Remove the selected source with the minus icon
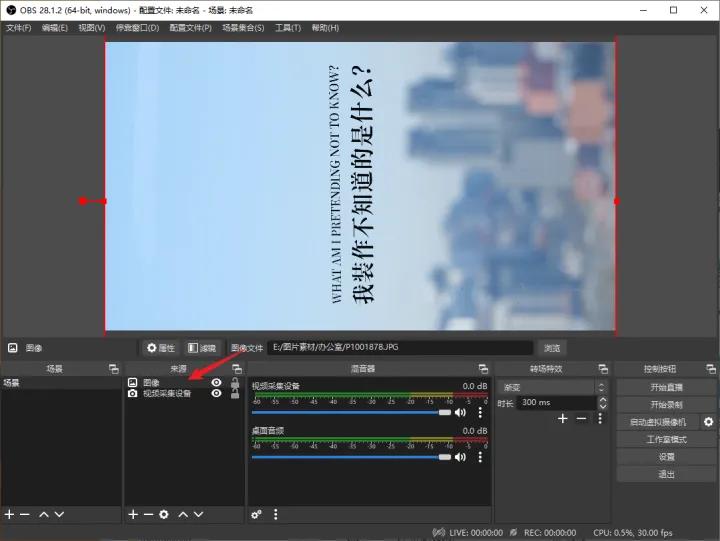The image size is (720, 541). click(148, 514)
